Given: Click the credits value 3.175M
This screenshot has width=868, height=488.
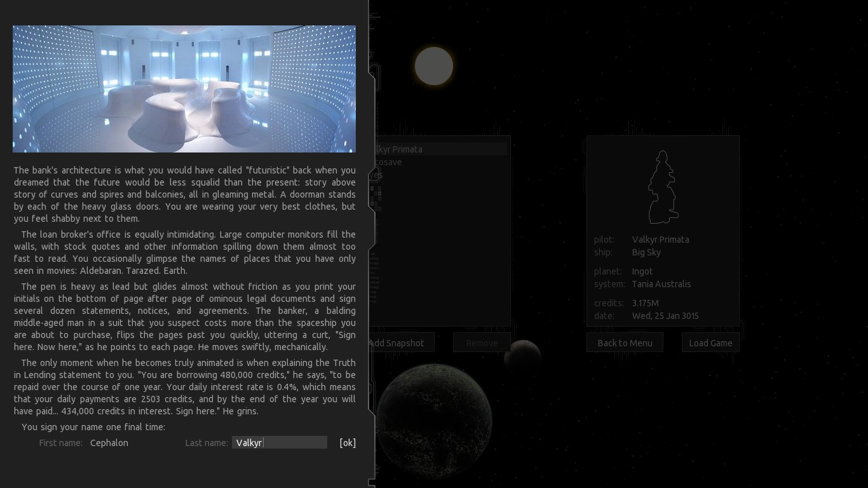Looking at the screenshot, I should [x=645, y=303].
